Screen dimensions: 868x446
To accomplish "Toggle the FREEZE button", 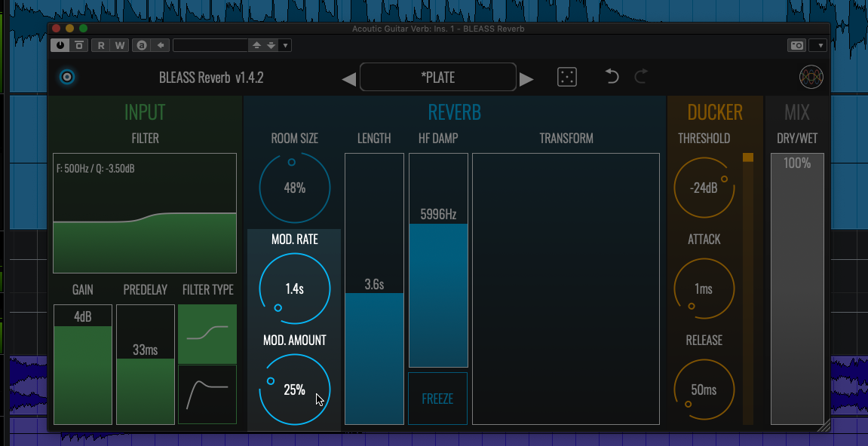I will [437, 399].
